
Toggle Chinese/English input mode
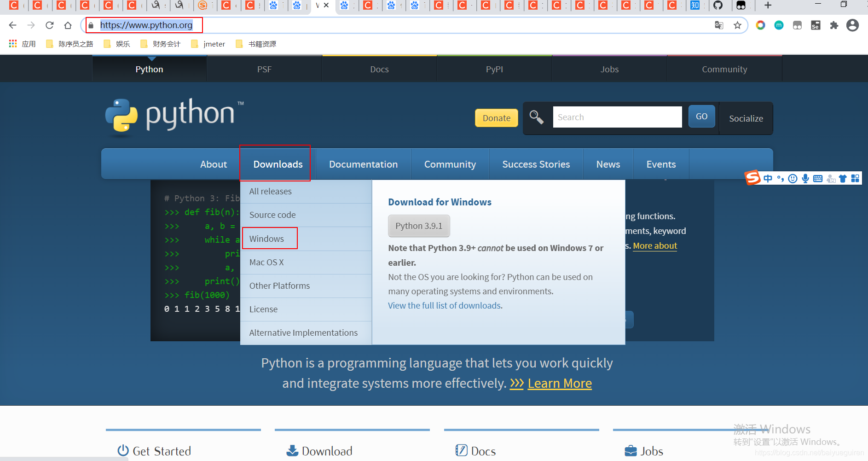pos(768,179)
